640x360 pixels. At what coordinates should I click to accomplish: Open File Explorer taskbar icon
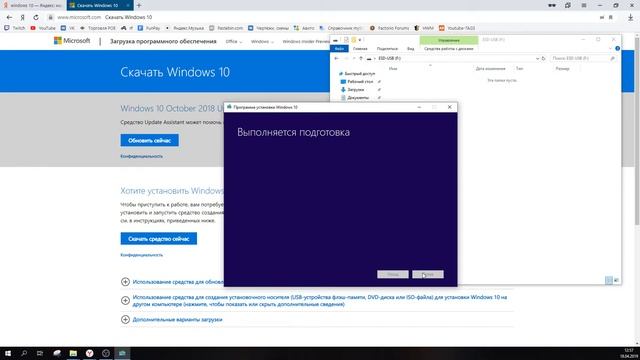pos(73,353)
